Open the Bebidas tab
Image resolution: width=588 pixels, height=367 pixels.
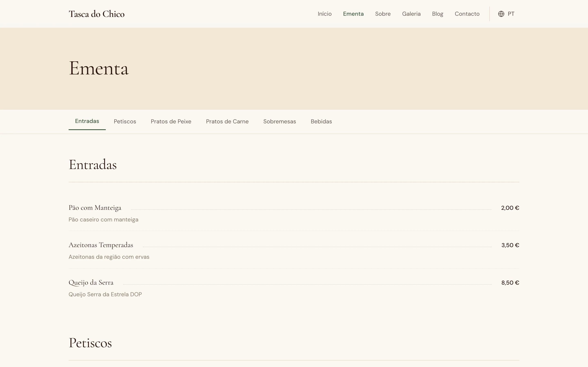321,121
